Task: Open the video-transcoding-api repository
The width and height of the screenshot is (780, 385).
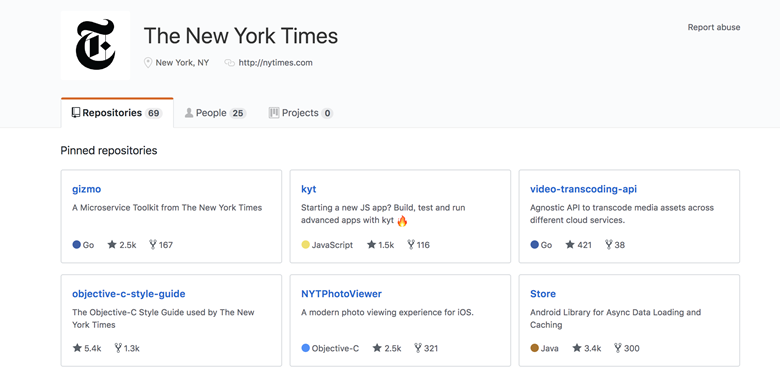Action: (584, 189)
